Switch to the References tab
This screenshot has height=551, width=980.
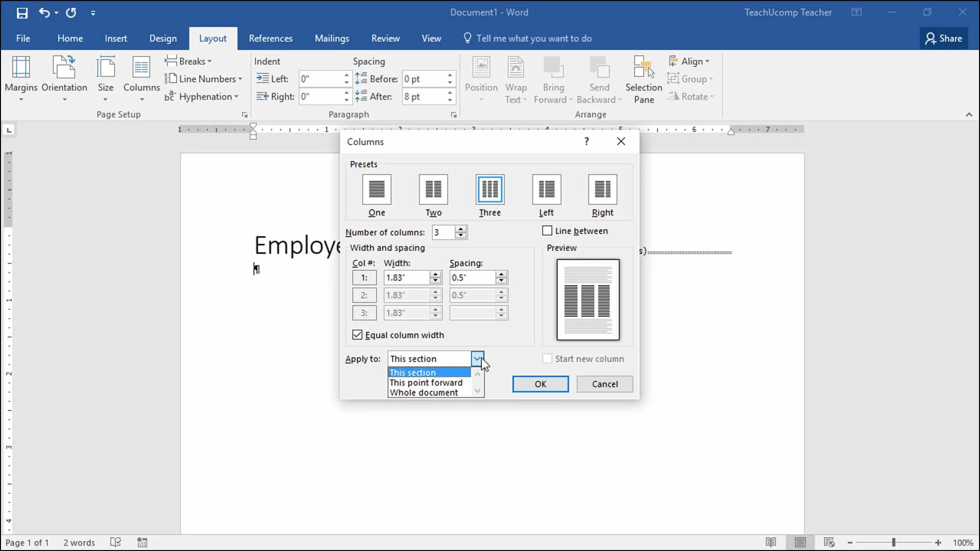(270, 38)
